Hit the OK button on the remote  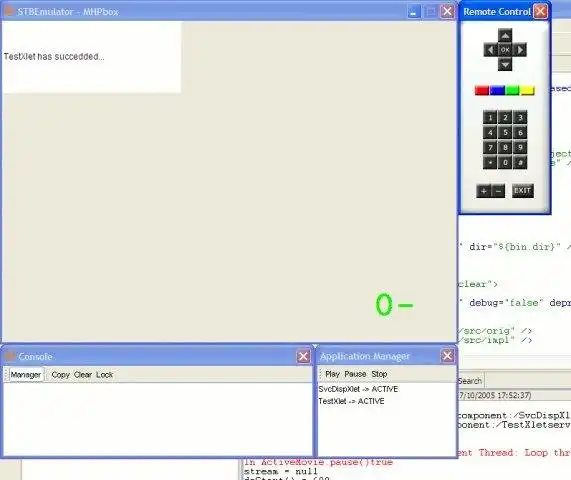pyautogui.click(x=505, y=50)
